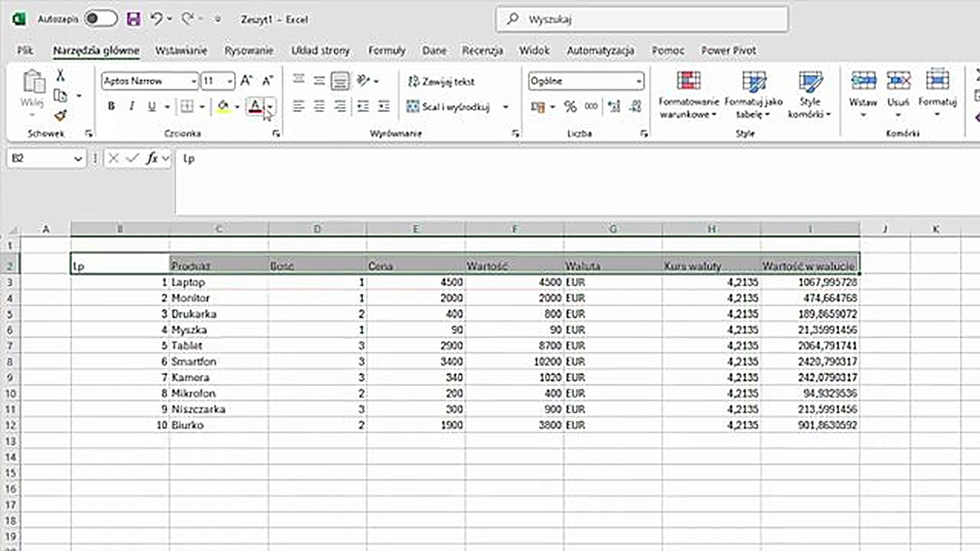Toggle Italic formatting
Image resolution: width=980 pixels, height=551 pixels.
click(132, 107)
